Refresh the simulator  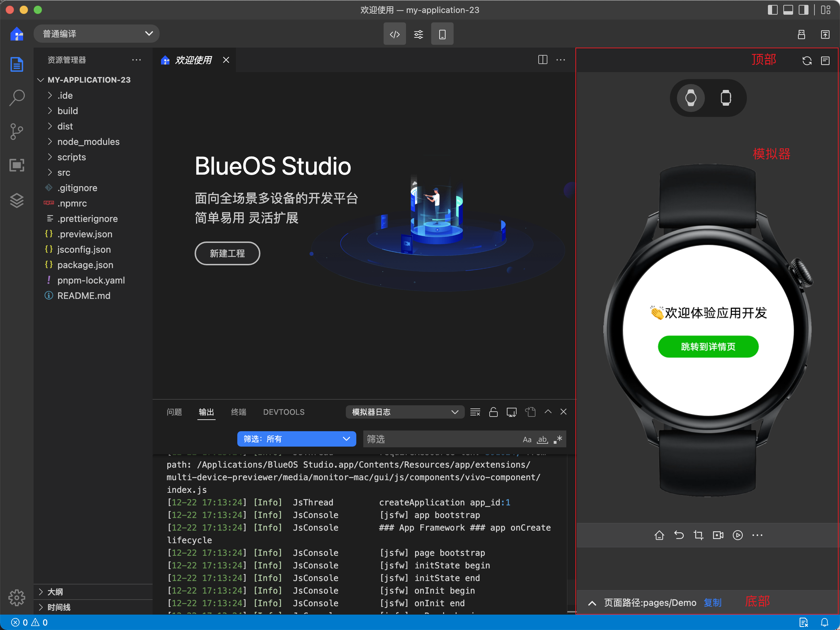807,61
